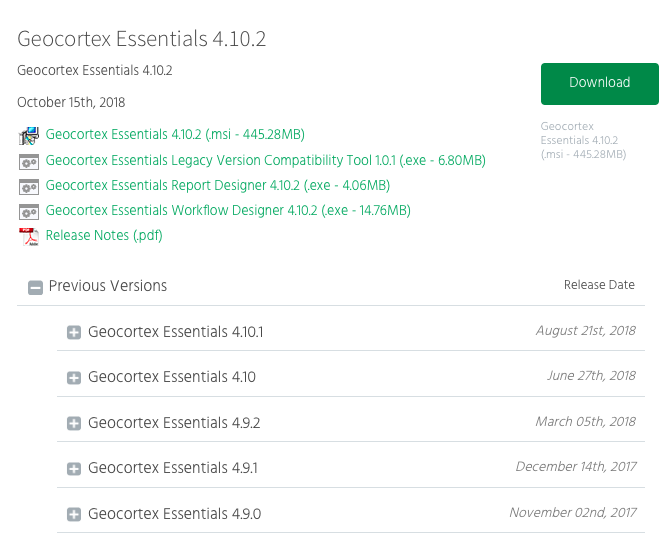Click the November 02nd, 2017 date
The image size is (670, 548).
(573, 513)
